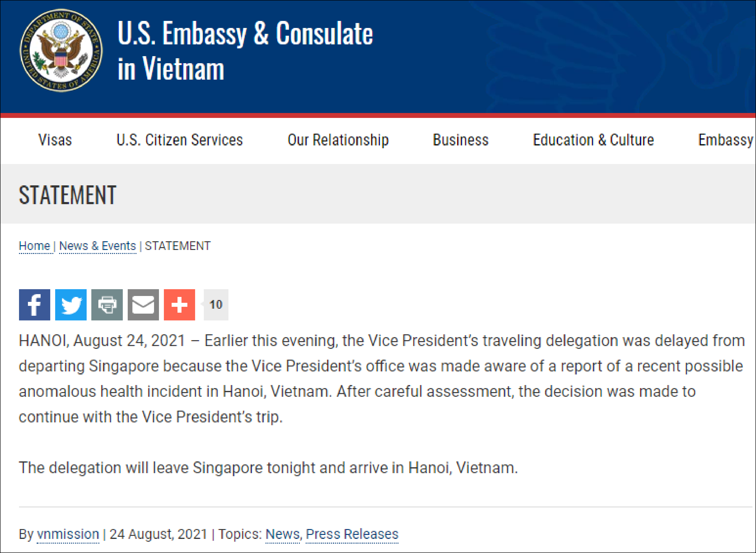Share the statement on Twitter

coord(71,305)
